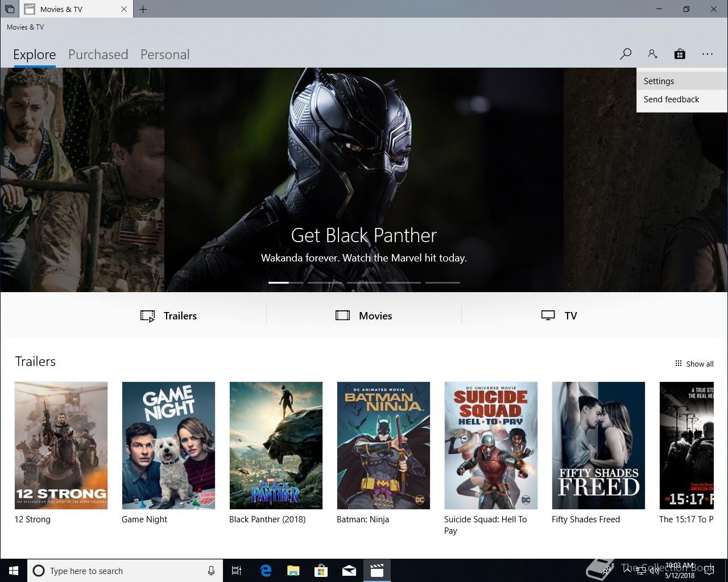Open the Windows Start menu
Viewport: 728px width, 582px height.
[x=14, y=571]
